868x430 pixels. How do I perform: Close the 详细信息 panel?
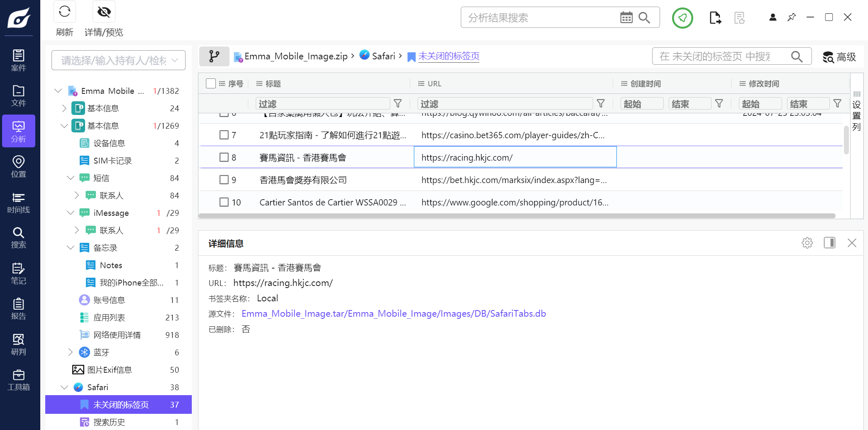point(852,243)
